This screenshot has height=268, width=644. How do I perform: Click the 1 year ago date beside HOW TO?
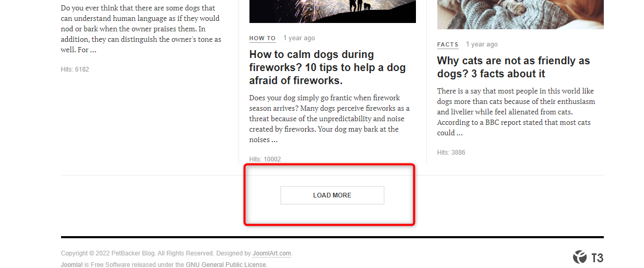(x=299, y=38)
